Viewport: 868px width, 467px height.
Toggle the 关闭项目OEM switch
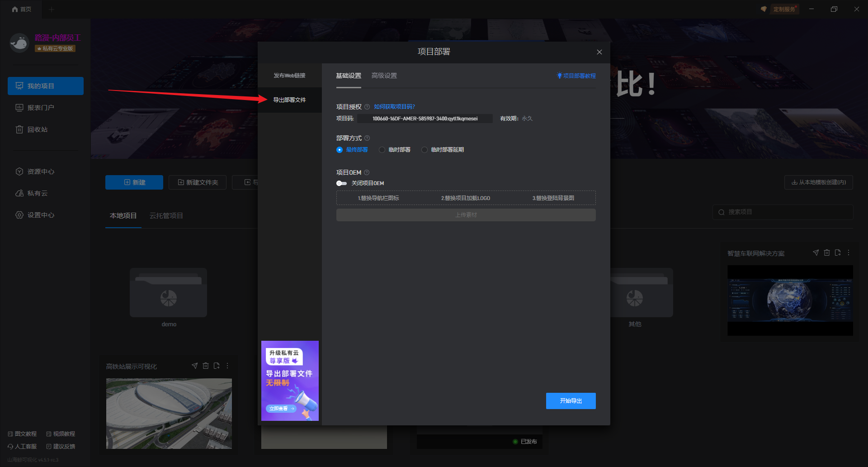click(x=341, y=183)
